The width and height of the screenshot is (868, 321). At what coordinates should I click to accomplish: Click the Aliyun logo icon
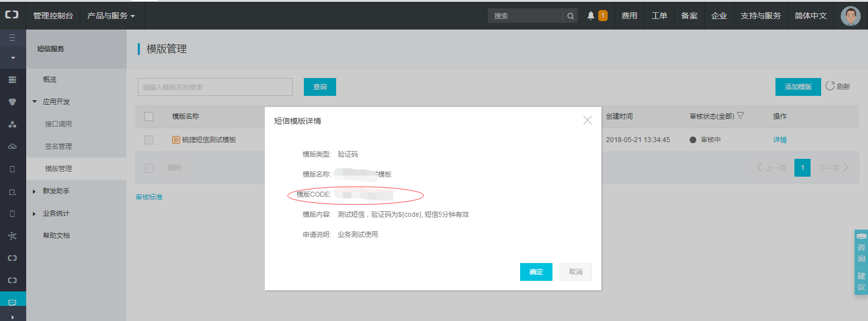(x=12, y=16)
